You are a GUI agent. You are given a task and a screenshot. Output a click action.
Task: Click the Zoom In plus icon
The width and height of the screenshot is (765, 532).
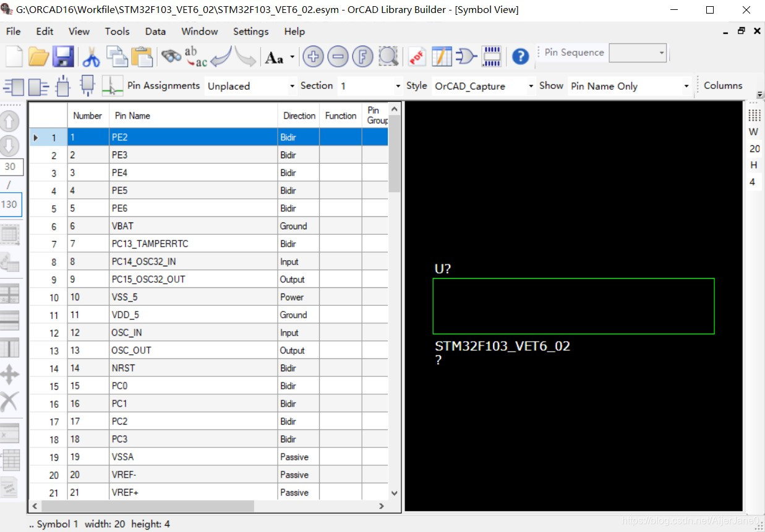click(314, 57)
